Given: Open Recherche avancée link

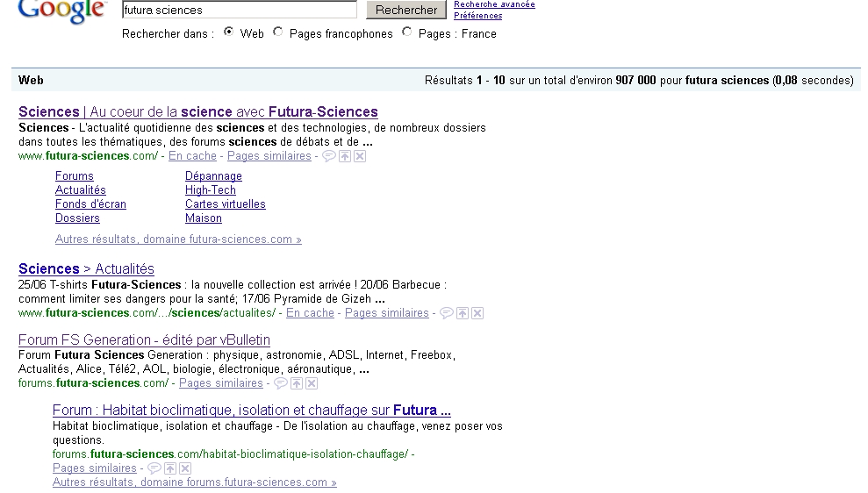Looking at the screenshot, I should click(x=494, y=4).
